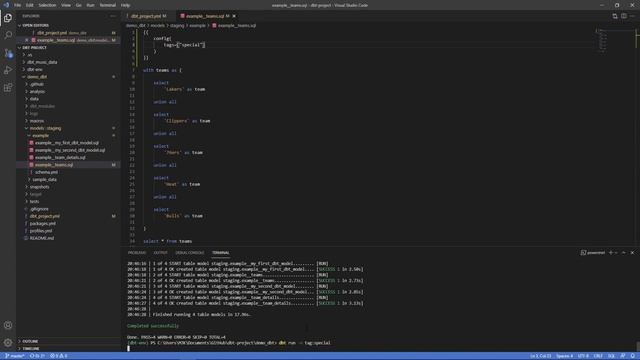The height and width of the screenshot is (360, 640).
Task: Open the View menu
Action: coord(66,5)
